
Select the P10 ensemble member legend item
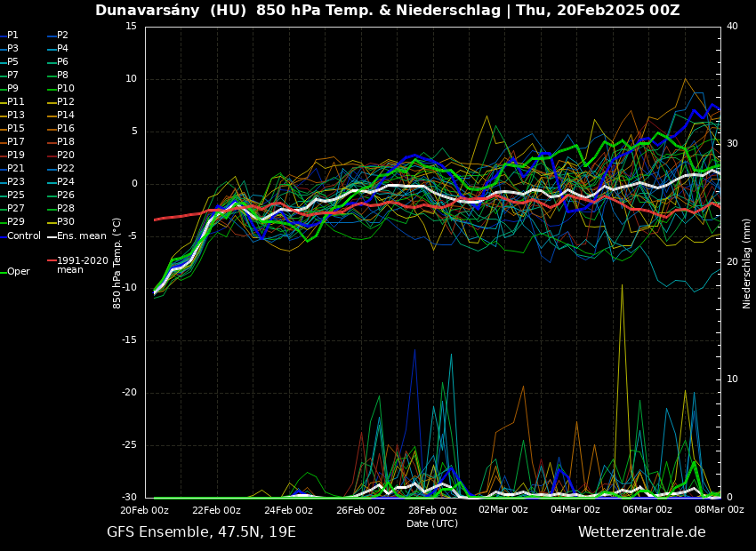pos(66,89)
